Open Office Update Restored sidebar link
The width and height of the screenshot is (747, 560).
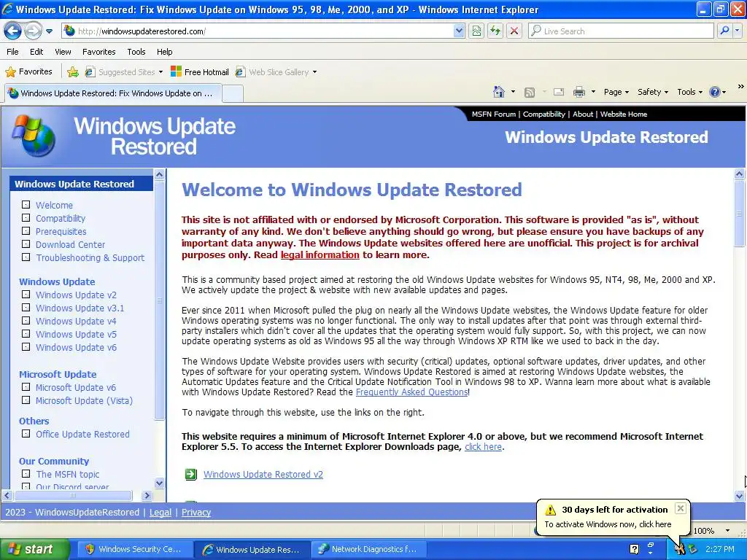pos(83,435)
